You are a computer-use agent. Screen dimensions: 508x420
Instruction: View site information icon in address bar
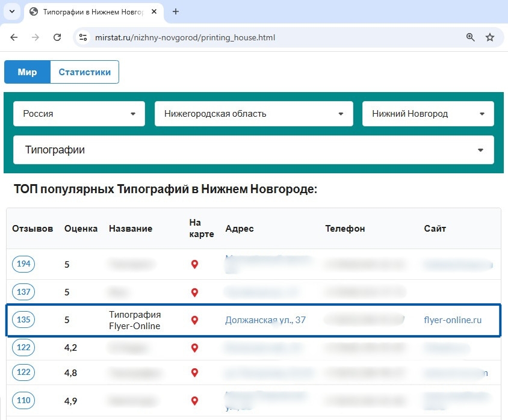coord(83,37)
